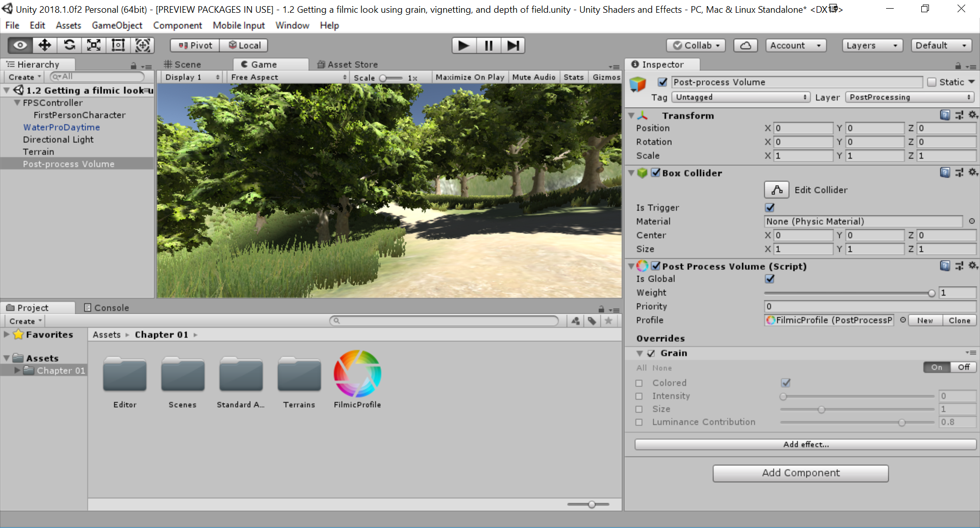Enable the Static checkbox

pos(932,82)
